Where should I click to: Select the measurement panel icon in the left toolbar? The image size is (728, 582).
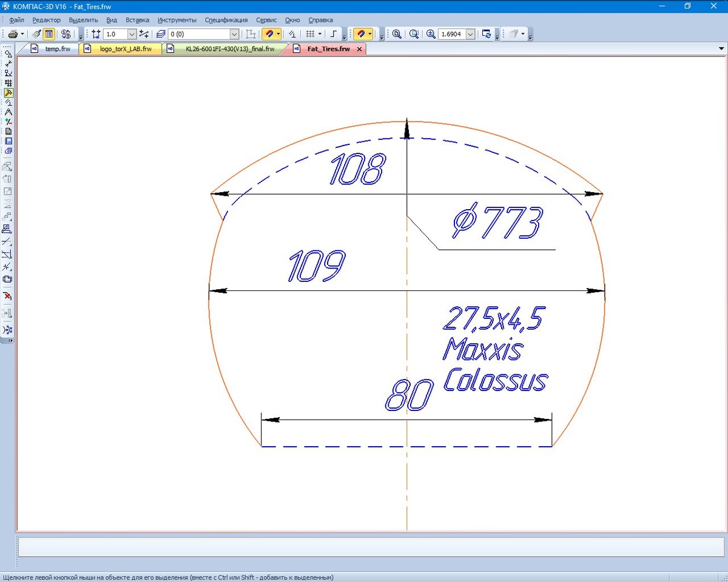pos(8,102)
